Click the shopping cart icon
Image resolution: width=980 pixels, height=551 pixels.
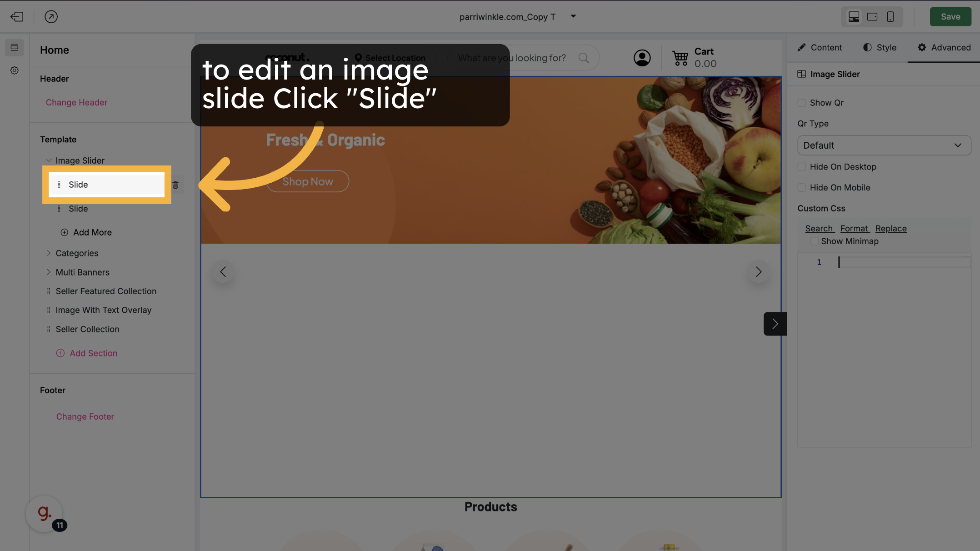pos(680,58)
